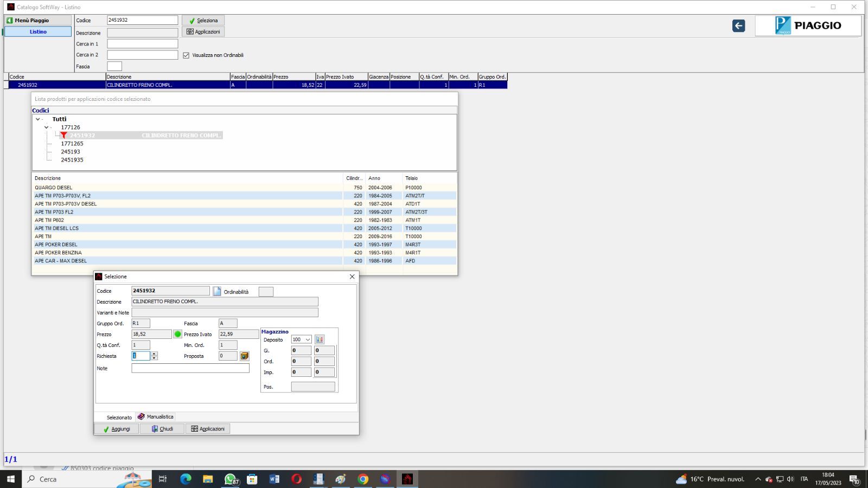Click the Seleziona button at top
The width and height of the screenshot is (868, 488).
point(203,21)
